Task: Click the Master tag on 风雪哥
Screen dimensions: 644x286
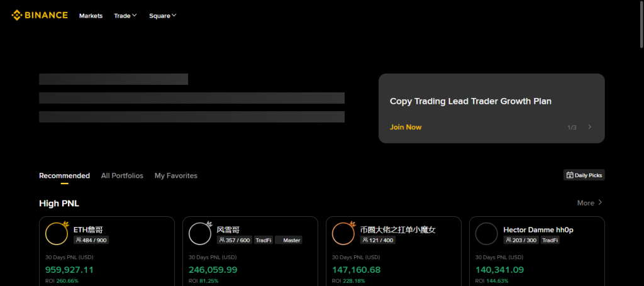Action: (x=288, y=240)
